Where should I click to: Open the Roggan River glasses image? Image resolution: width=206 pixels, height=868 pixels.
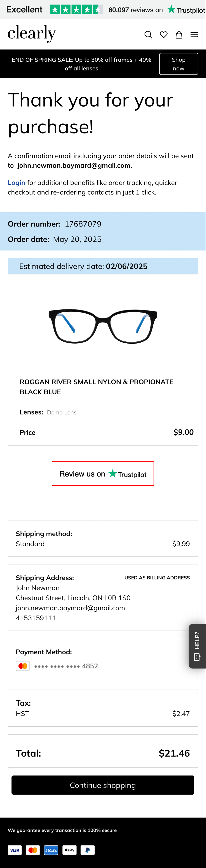103,326
